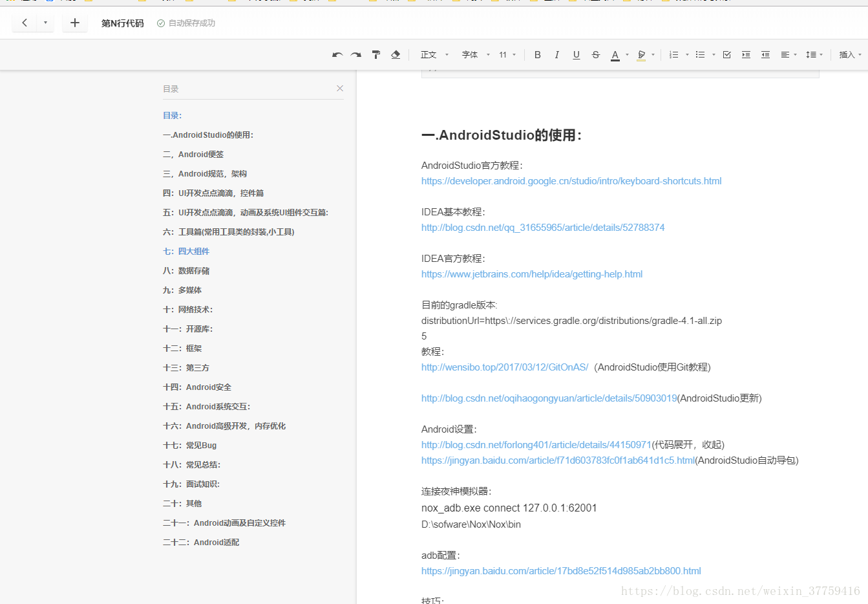Jump to 八: 数据存储 in outline
This screenshot has height=604, width=868.
(186, 271)
